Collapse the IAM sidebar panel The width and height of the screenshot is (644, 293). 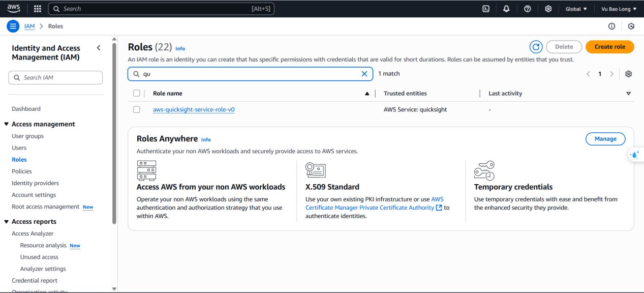(99, 48)
